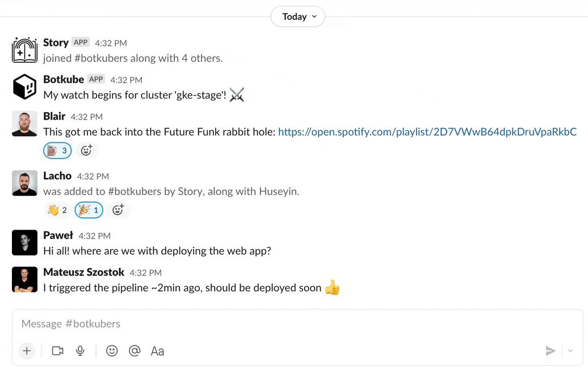
Task: Click the plus attachment icon in composer
Action: pos(27,351)
